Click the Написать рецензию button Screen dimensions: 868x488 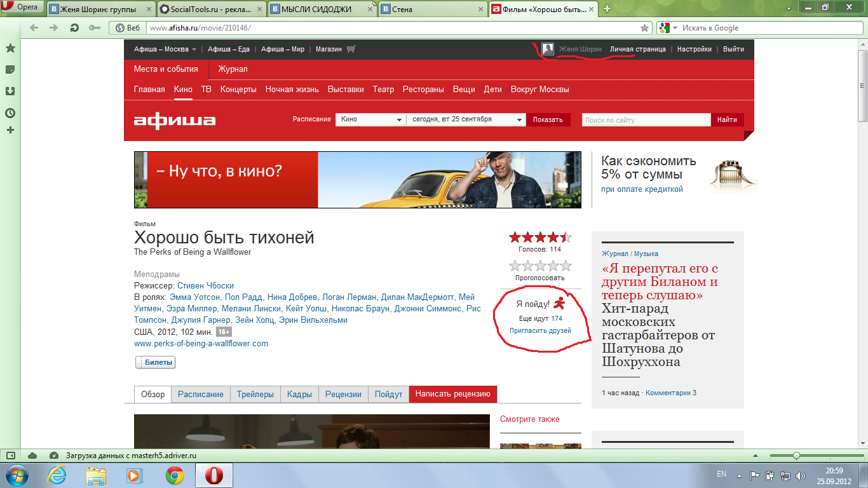453,394
